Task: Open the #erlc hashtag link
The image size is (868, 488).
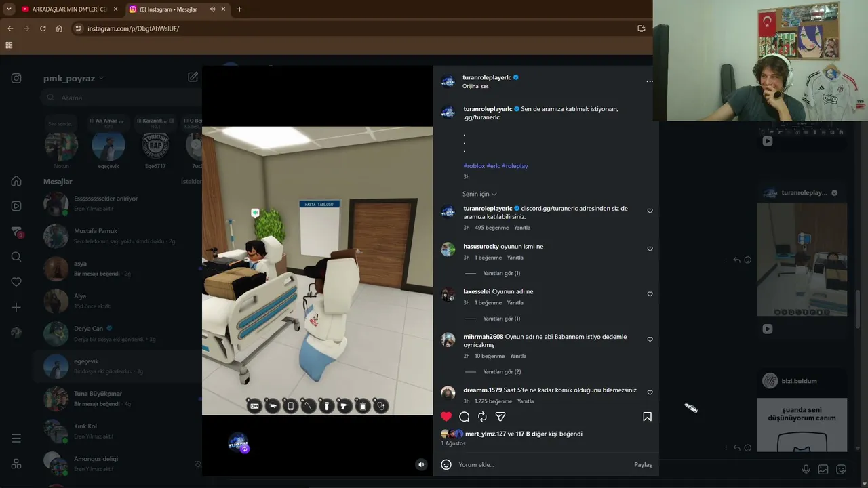Action: pos(493,166)
